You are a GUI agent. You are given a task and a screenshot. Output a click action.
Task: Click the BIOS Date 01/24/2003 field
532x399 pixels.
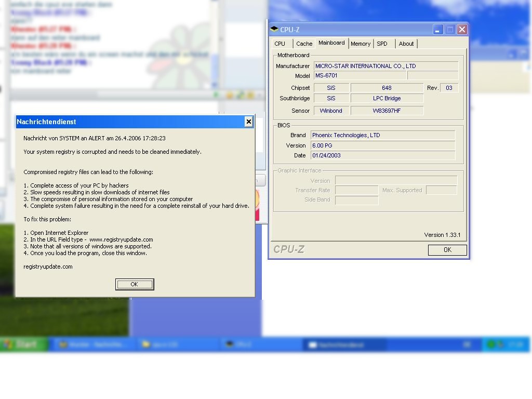click(x=383, y=155)
